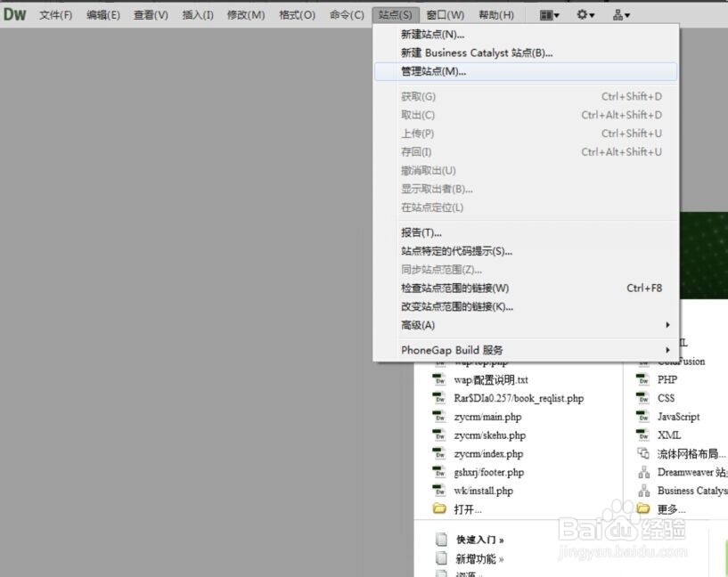728x577 pixels.
Task: Click the Business Catalyst site icon
Action: (643, 491)
